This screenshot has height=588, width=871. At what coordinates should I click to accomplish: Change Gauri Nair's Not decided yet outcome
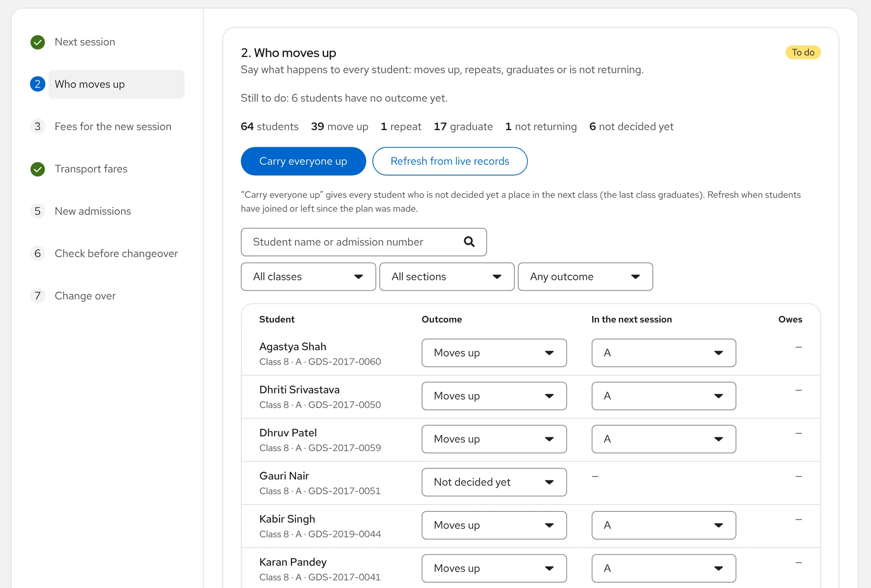pos(494,482)
